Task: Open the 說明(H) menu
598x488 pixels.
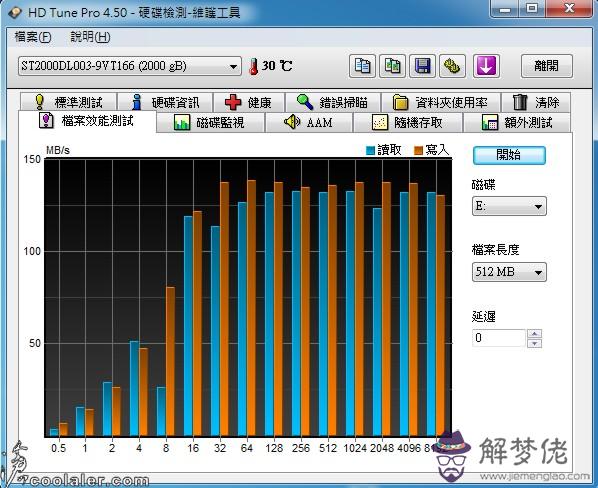Action: tap(90, 37)
